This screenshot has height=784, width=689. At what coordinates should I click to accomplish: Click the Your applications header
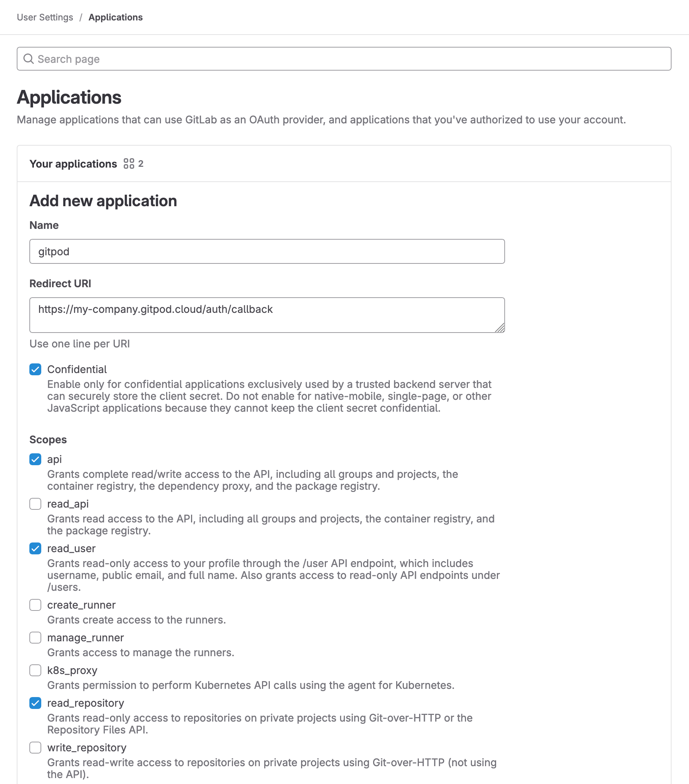pos(73,164)
